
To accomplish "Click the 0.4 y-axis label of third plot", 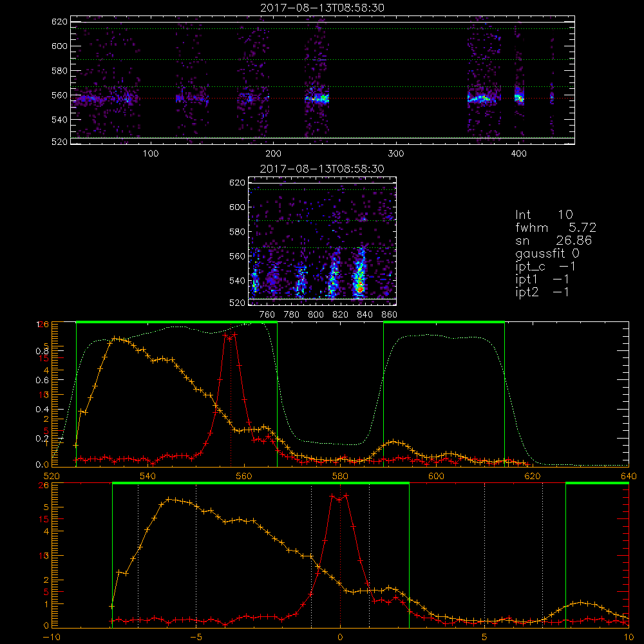I will point(43,410).
